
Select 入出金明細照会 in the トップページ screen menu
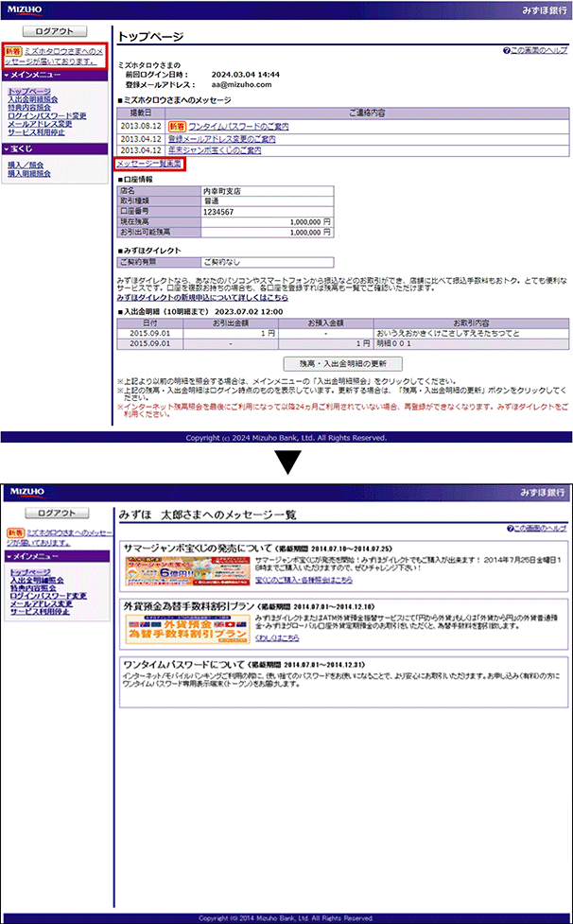point(33,100)
